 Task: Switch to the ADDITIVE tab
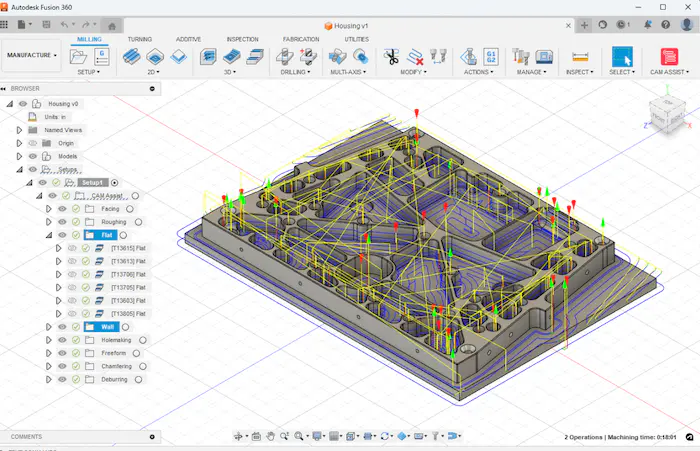188,39
